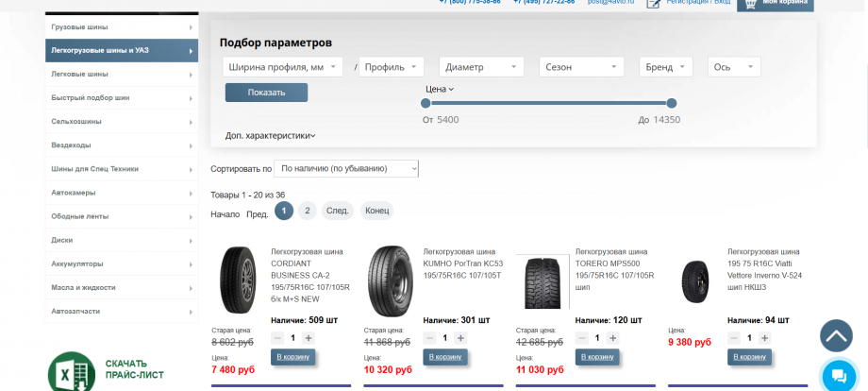Screen dimensions: 868x391
Task: Open CORDIANT BUSINESS CA-2 tire thumbnail
Action: [x=238, y=280]
